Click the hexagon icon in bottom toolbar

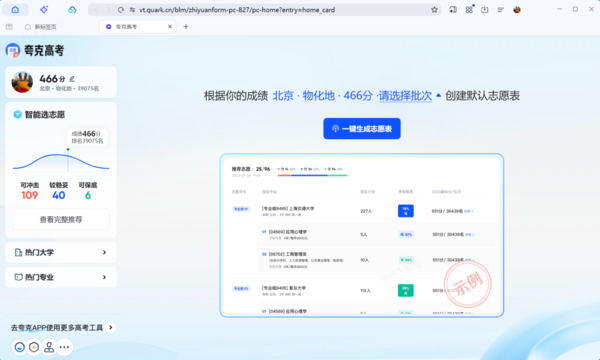pyautogui.click(x=34, y=347)
